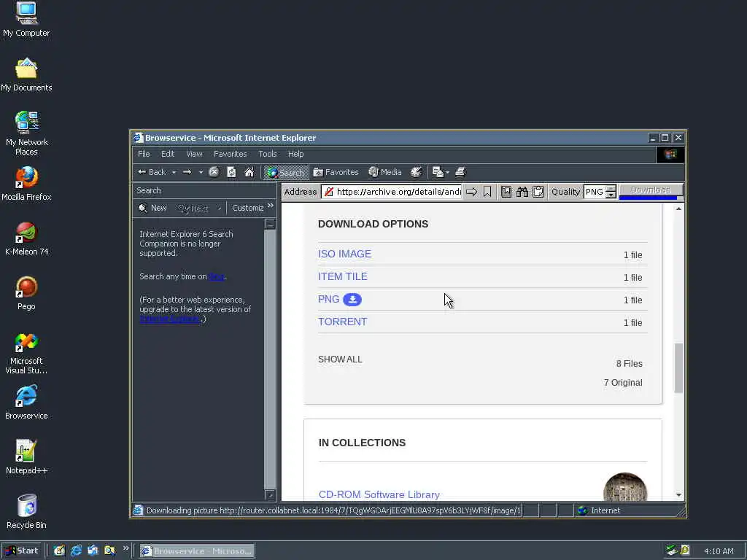Image resolution: width=747 pixels, height=560 pixels.
Task: Select the Recycle Bin desktop icon
Action: pos(26,512)
